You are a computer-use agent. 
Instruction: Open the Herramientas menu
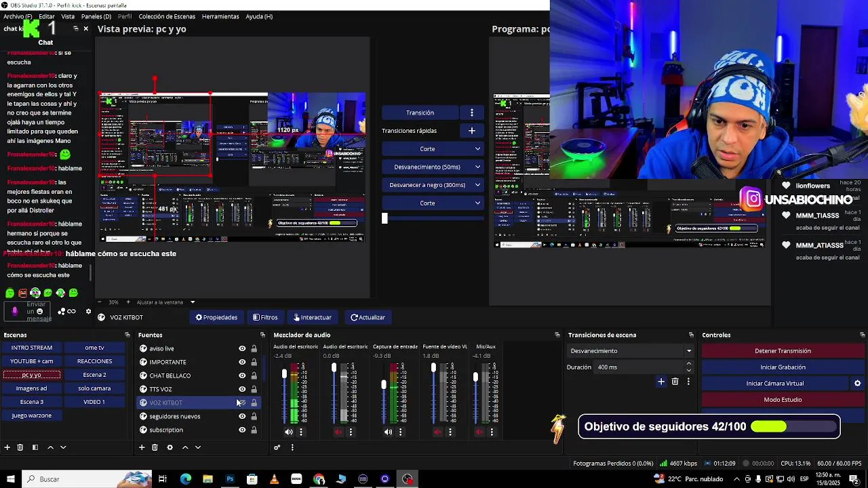click(220, 16)
